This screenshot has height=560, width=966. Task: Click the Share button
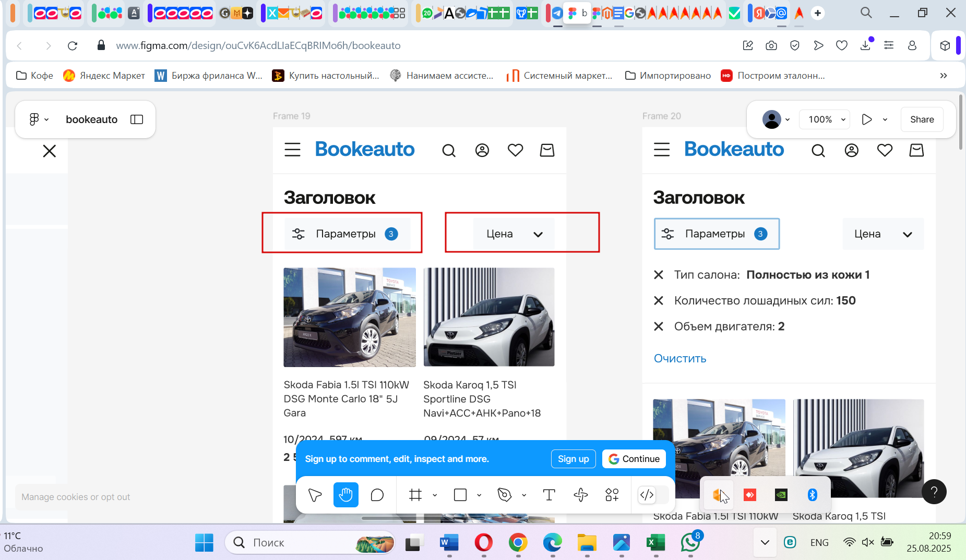pos(922,119)
